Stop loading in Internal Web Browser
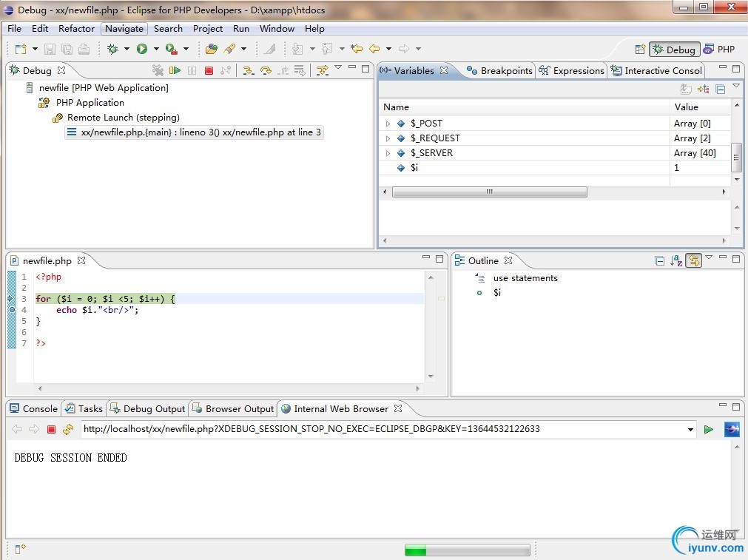This screenshot has height=560, width=748. (52, 429)
